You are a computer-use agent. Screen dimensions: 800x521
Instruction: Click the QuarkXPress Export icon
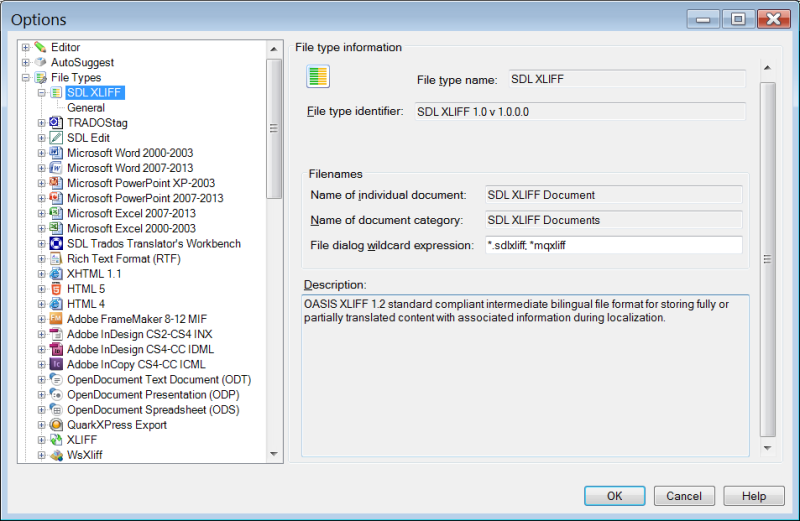point(56,425)
